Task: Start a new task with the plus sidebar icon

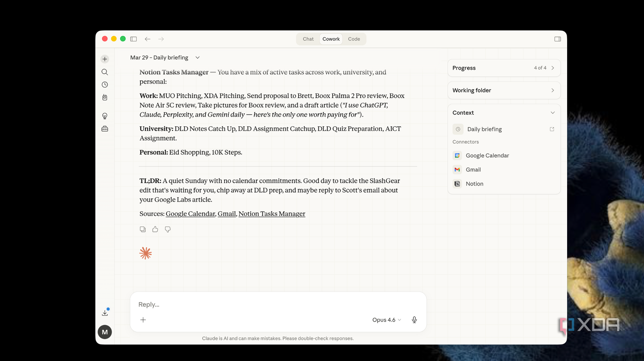Action: click(105, 59)
